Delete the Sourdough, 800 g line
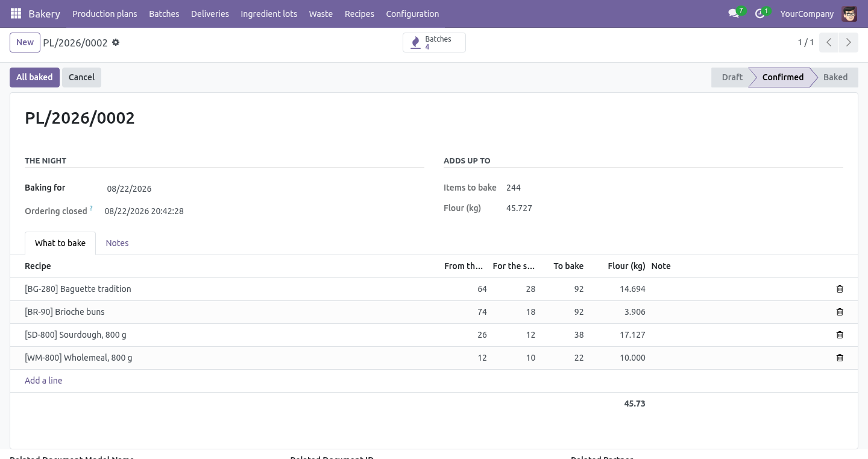The image size is (868, 459). click(840, 335)
